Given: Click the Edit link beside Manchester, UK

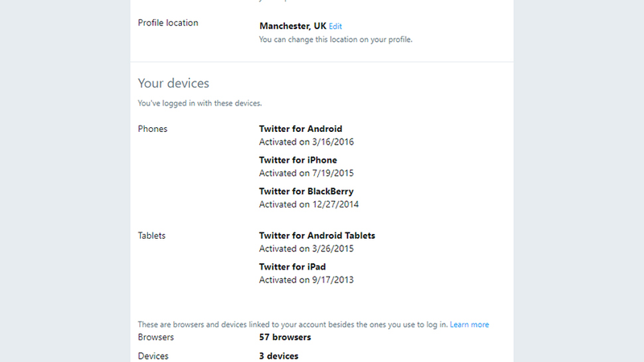Looking at the screenshot, I should point(335,27).
